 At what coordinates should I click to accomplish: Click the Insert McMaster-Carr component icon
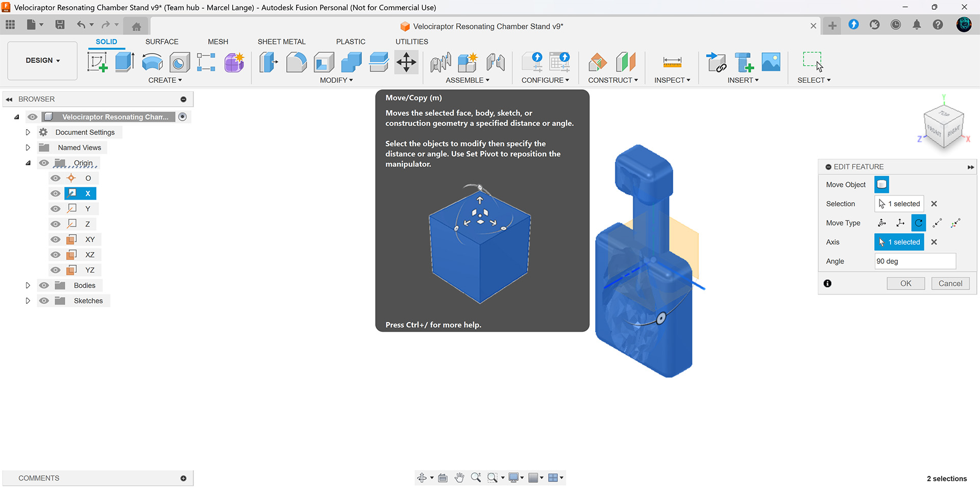click(744, 62)
